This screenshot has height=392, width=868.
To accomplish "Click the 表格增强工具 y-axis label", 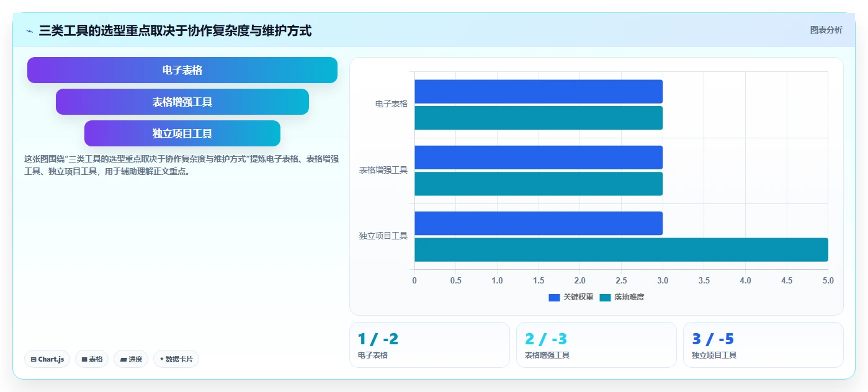I will coord(383,170).
